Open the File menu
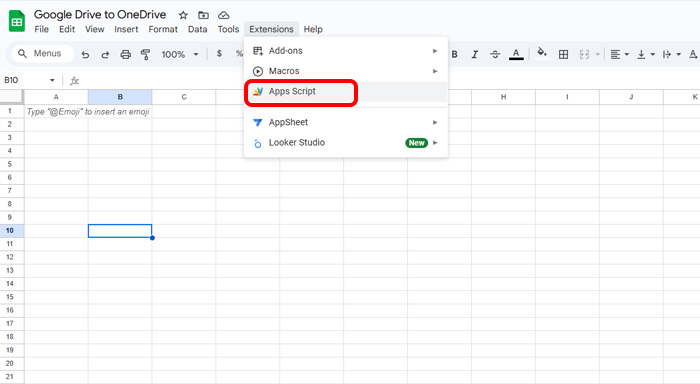The image size is (700, 384). tap(42, 29)
